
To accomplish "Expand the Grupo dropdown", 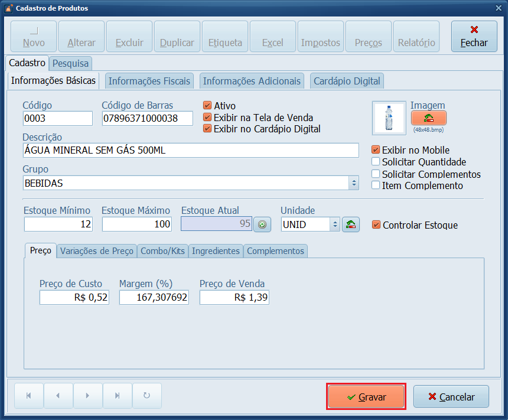I will pyautogui.click(x=354, y=183).
